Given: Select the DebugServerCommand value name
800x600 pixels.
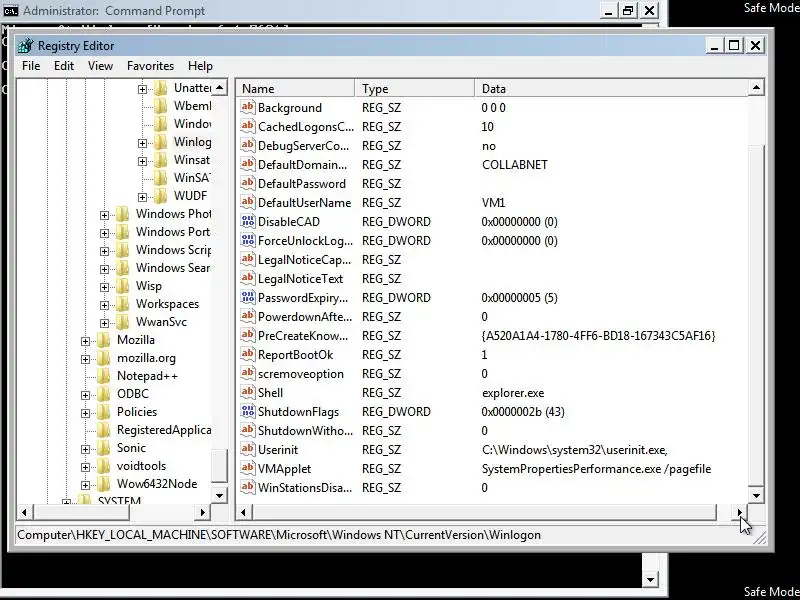Looking at the screenshot, I should [x=304, y=146].
